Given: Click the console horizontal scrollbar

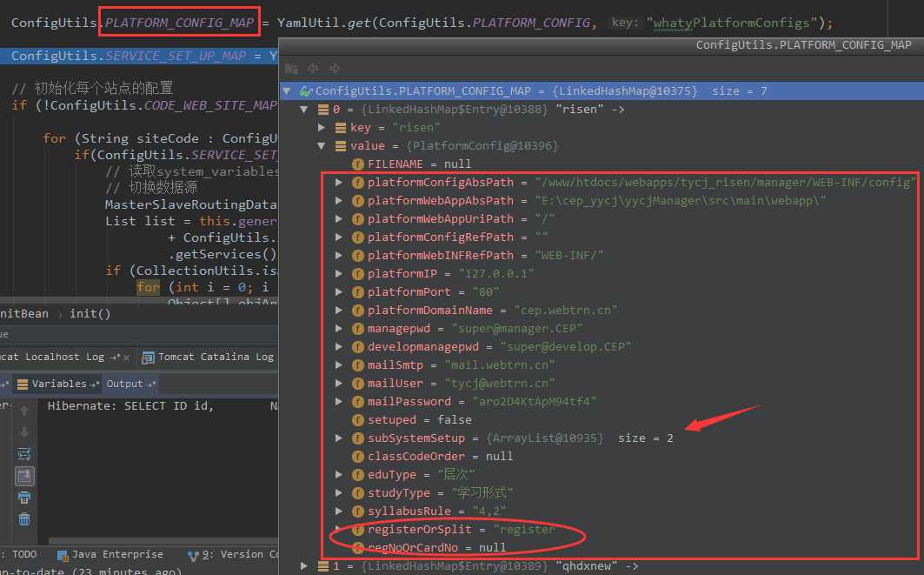Looking at the screenshot, I should point(163,541).
